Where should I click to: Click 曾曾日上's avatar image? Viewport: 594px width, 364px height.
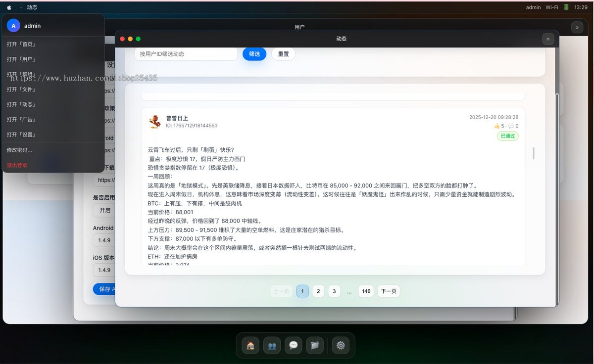(155, 121)
